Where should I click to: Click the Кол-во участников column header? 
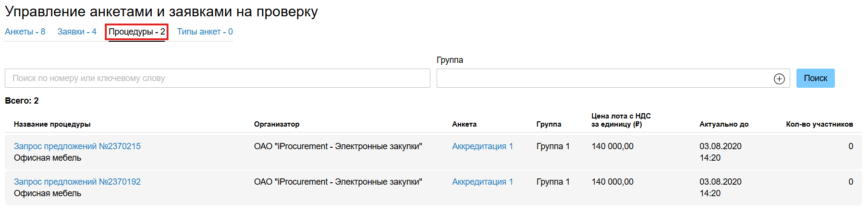pos(819,124)
